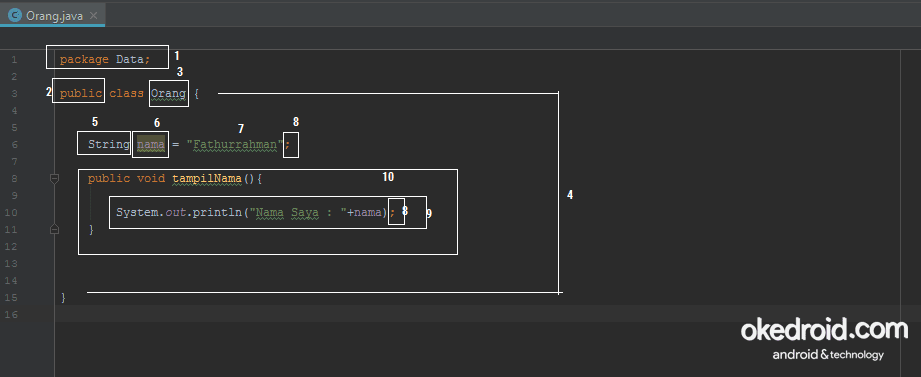This screenshot has height=377, width=921.
Task: Click the 'println' method call
Action: 217,213
